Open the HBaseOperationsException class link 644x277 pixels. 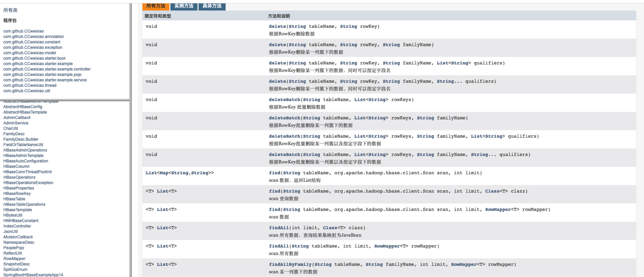click(28, 183)
